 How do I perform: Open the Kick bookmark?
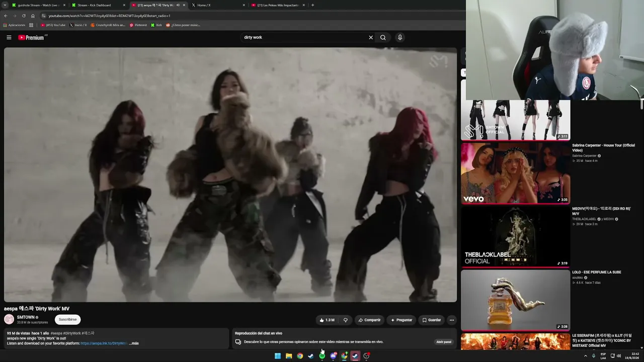coord(156,25)
